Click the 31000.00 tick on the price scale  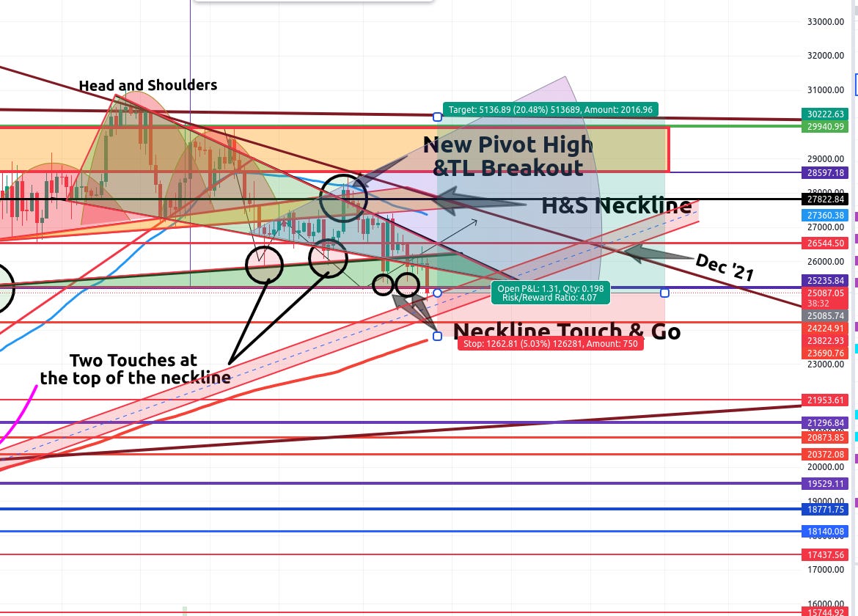point(826,89)
